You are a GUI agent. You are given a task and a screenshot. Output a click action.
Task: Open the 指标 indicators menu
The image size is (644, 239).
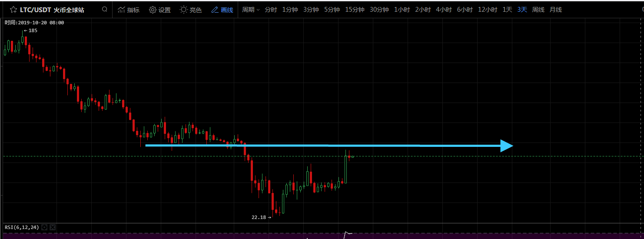click(129, 10)
